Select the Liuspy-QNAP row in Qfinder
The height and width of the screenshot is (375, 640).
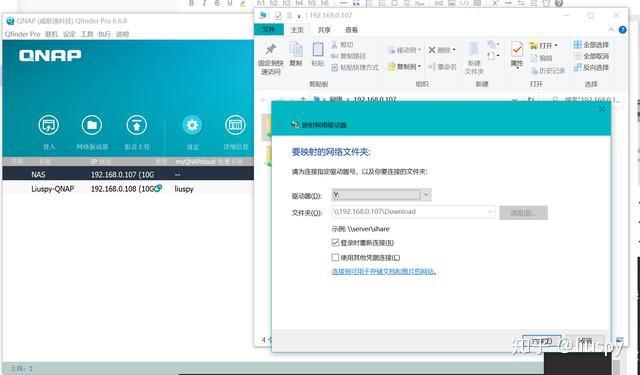128,189
